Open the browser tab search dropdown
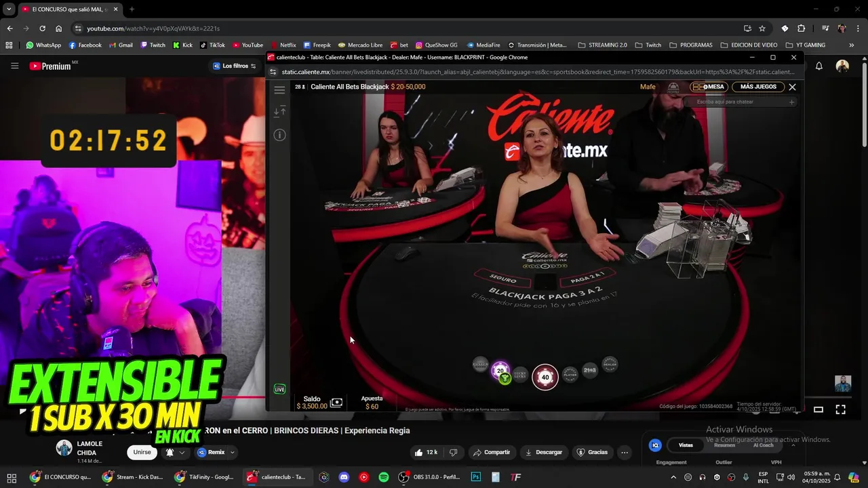This screenshot has width=868, height=488. (8, 9)
